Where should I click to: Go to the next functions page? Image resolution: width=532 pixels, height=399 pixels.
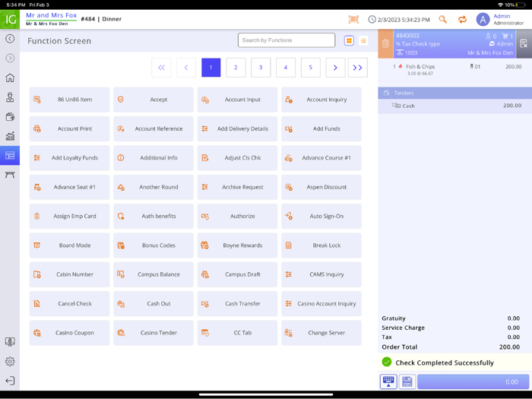335,68
